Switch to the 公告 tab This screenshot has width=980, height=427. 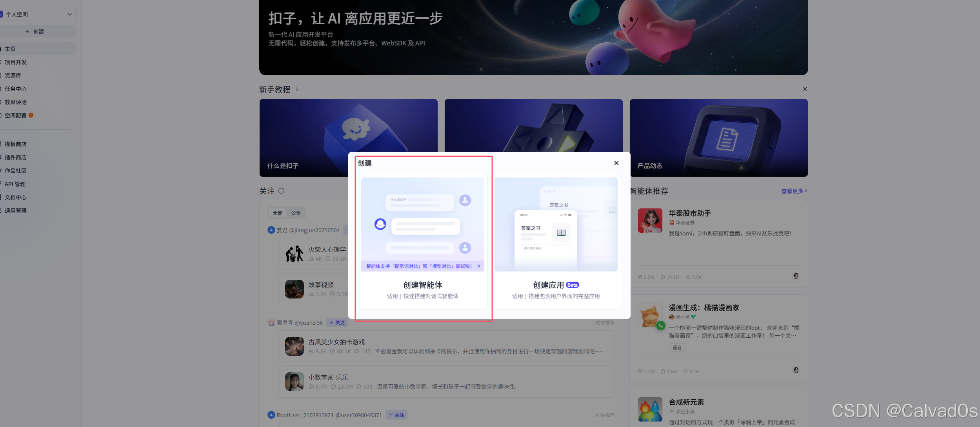coord(296,213)
